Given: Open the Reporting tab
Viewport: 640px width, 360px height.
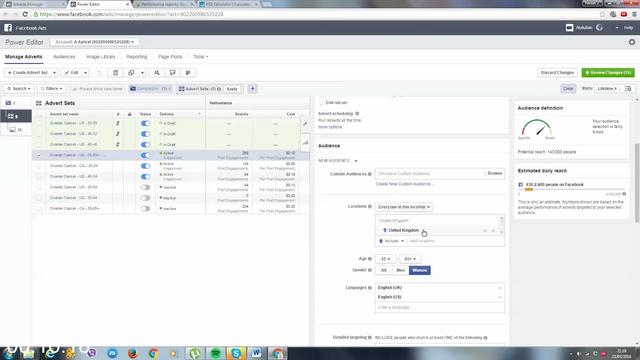Looking at the screenshot, I should pos(137,57).
